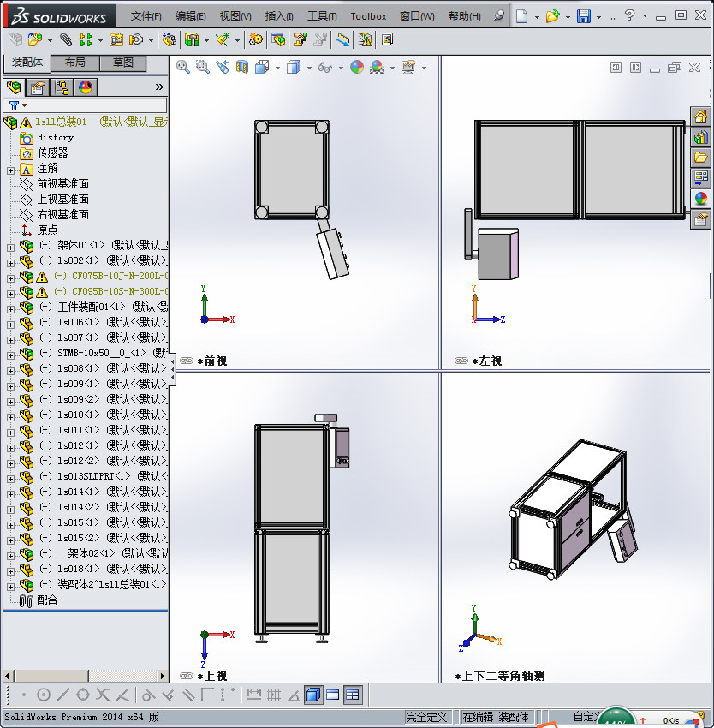Click the New Motion Study gear icon

256,40
